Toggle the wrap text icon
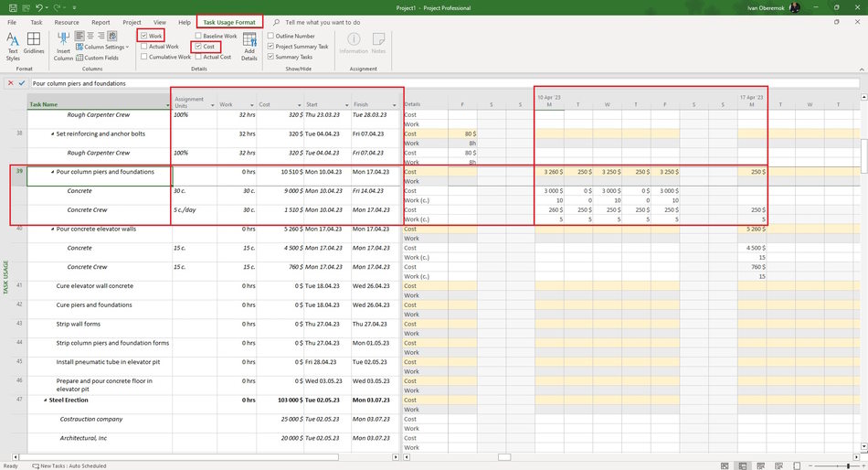The image size is (868, 470). click(111, 36)
